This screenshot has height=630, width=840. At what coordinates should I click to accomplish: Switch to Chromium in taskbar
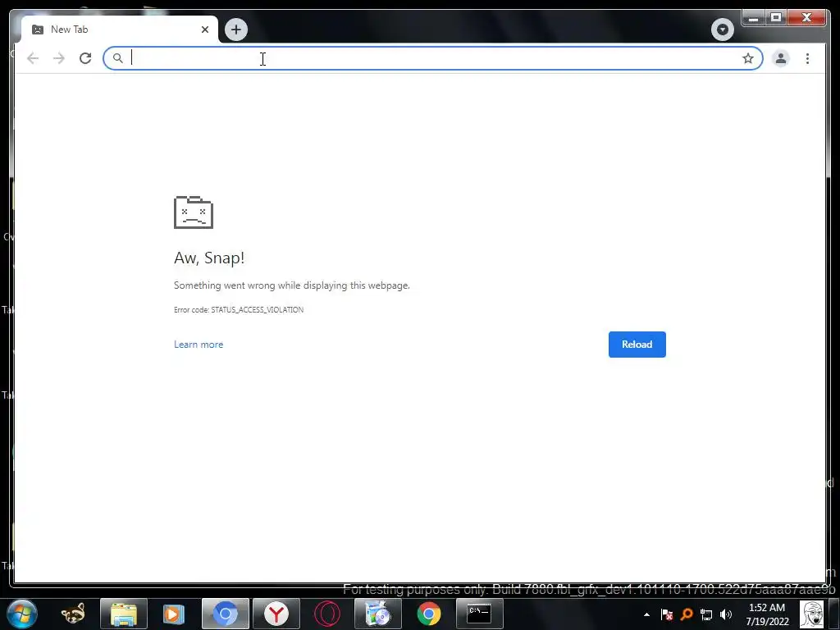coord(226,614)
